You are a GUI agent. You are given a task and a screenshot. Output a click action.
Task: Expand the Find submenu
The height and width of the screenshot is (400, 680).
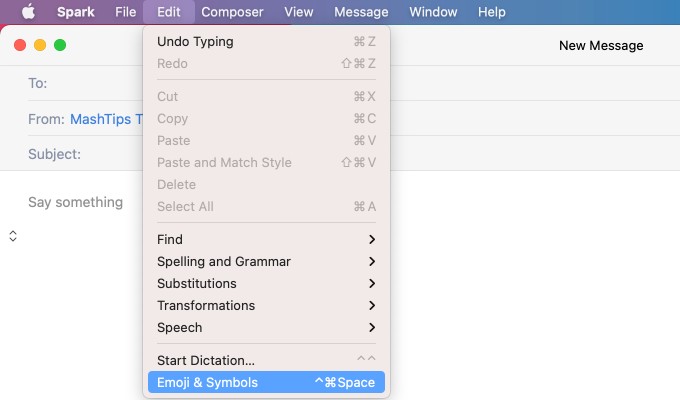266,239
